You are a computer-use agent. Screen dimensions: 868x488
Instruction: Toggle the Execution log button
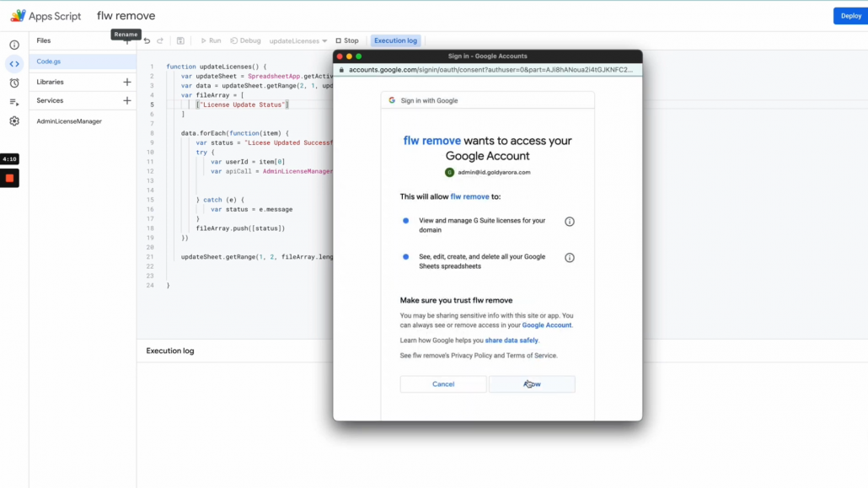click(x=395, y=40)
